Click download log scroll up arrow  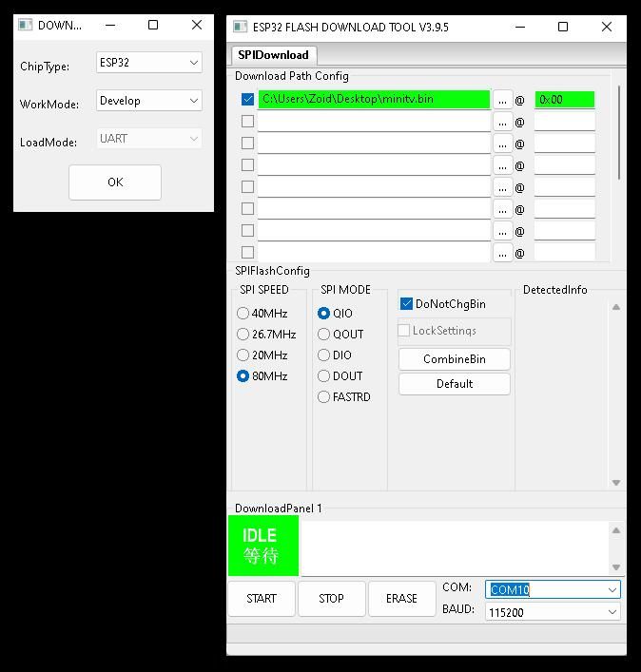[x=616, y=530]
